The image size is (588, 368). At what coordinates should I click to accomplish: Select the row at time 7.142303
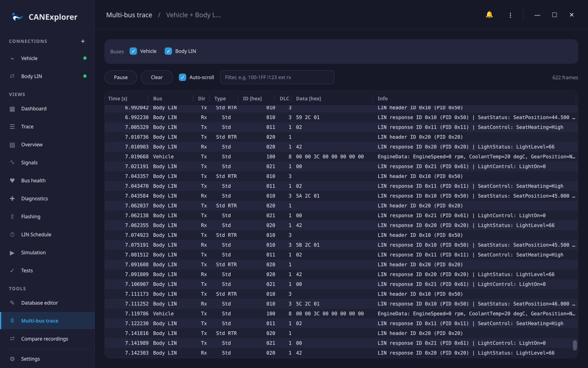click(341, 353)
